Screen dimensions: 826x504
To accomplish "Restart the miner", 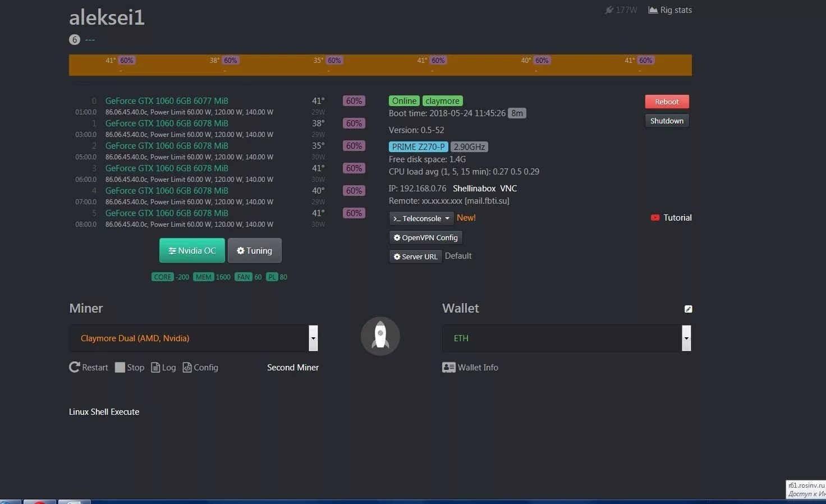I will pyautogui.click(x=89, y=367).
